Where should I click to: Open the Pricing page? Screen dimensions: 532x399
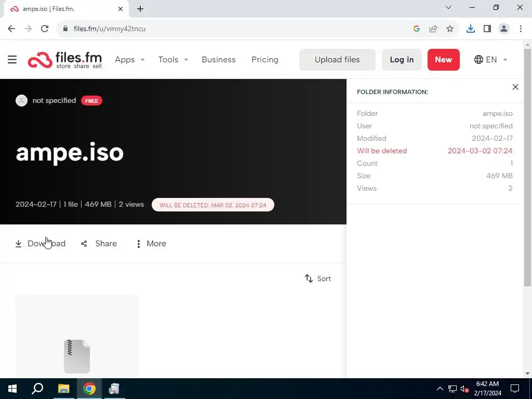[x=265, y=60]
